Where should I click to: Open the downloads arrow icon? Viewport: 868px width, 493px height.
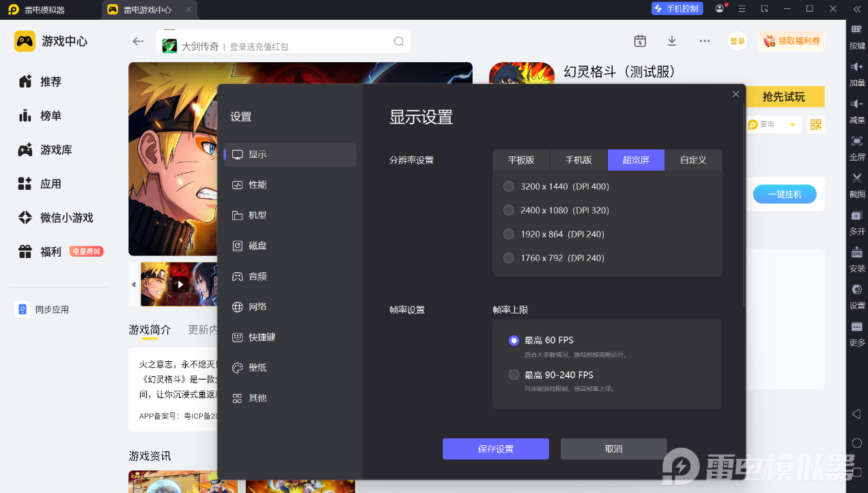(672, 41)
